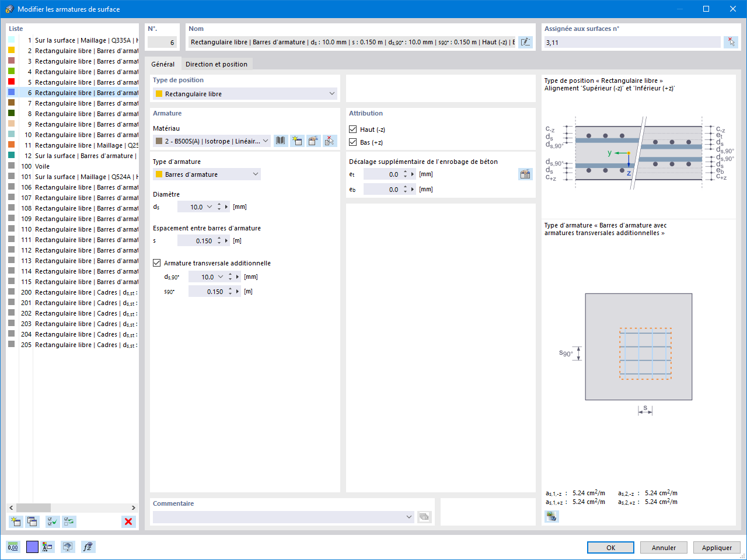
Task: Select list item 205 Cadres
Action: (73, 345)
